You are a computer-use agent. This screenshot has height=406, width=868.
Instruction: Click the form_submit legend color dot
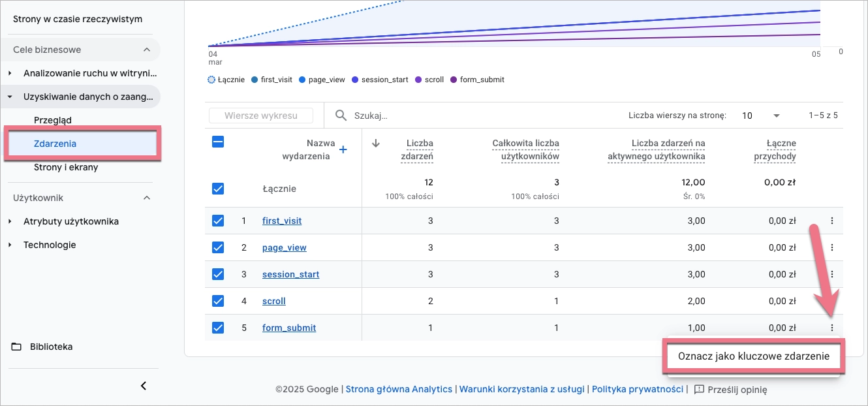pos(454,80)
